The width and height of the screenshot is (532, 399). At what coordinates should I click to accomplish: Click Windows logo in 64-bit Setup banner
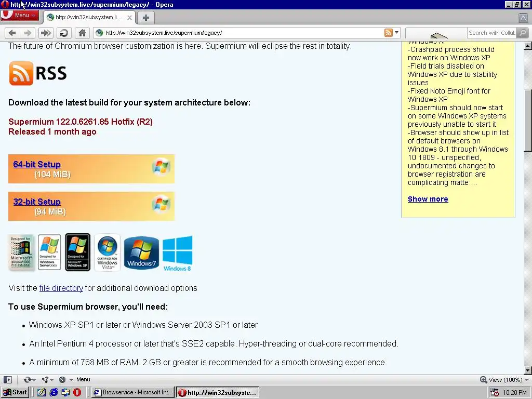click(x=161, y=167)
